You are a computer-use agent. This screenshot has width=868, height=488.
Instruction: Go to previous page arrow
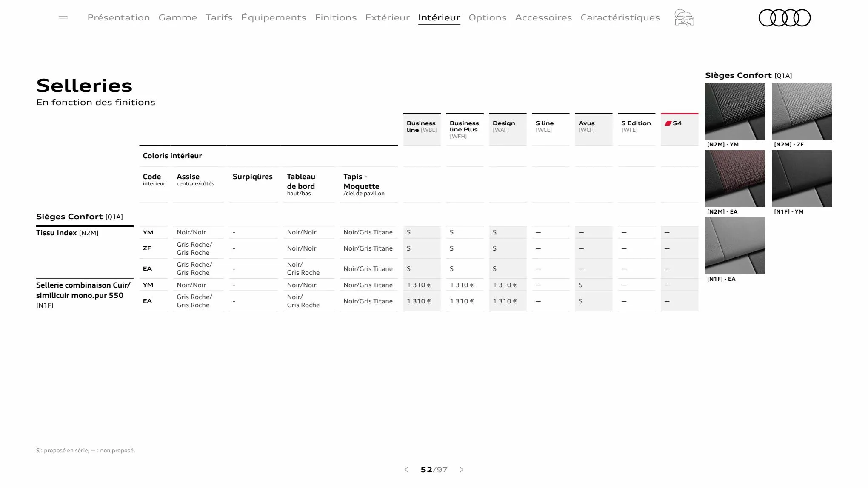tap(406, 469)
